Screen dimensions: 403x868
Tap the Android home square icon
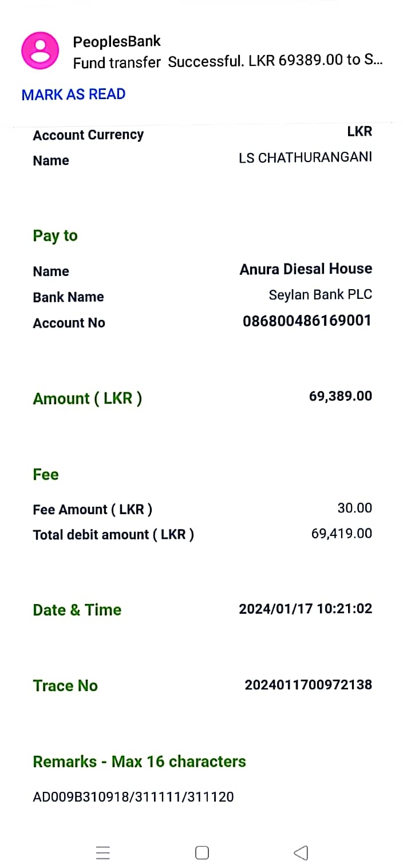click(x=201, y=853)
